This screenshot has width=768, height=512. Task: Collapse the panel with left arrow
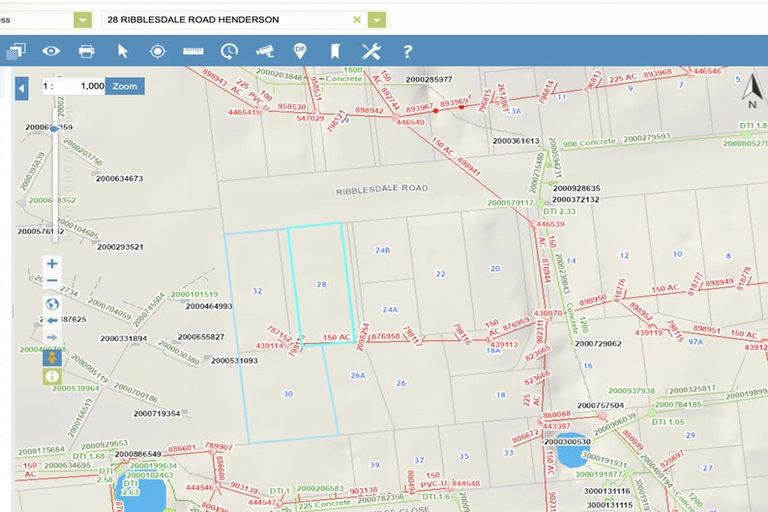coord(21,89)
